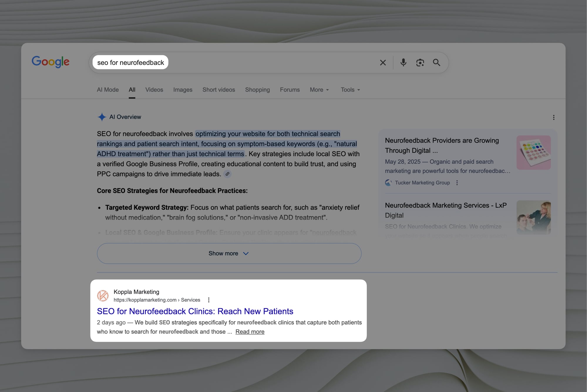Open the Shopping tab

click(258, 90)
